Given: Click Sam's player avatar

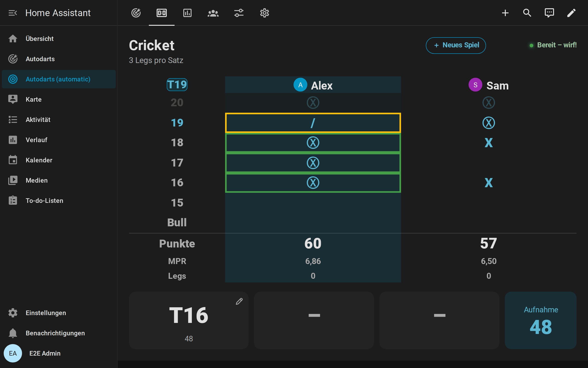Looking at the screenshot, I should [x=475, y=85].
